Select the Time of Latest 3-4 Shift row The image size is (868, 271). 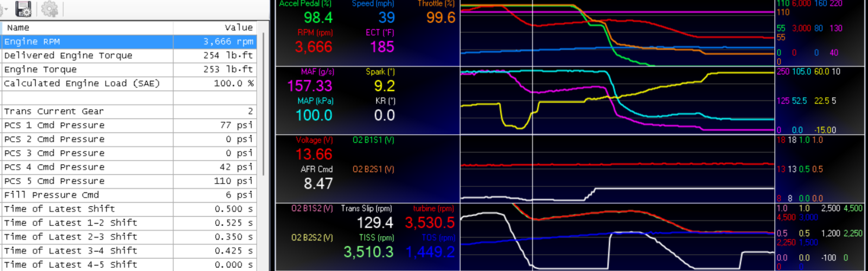[x=129, y=251]
